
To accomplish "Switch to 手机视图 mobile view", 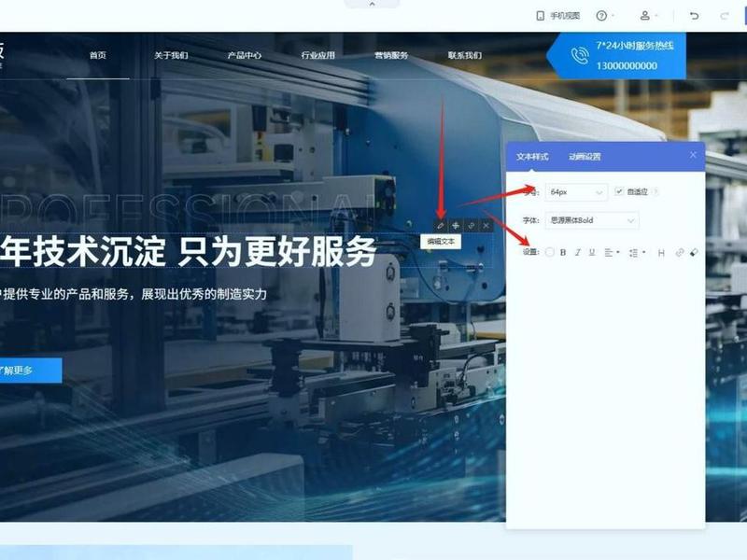I will coord(557,16).
